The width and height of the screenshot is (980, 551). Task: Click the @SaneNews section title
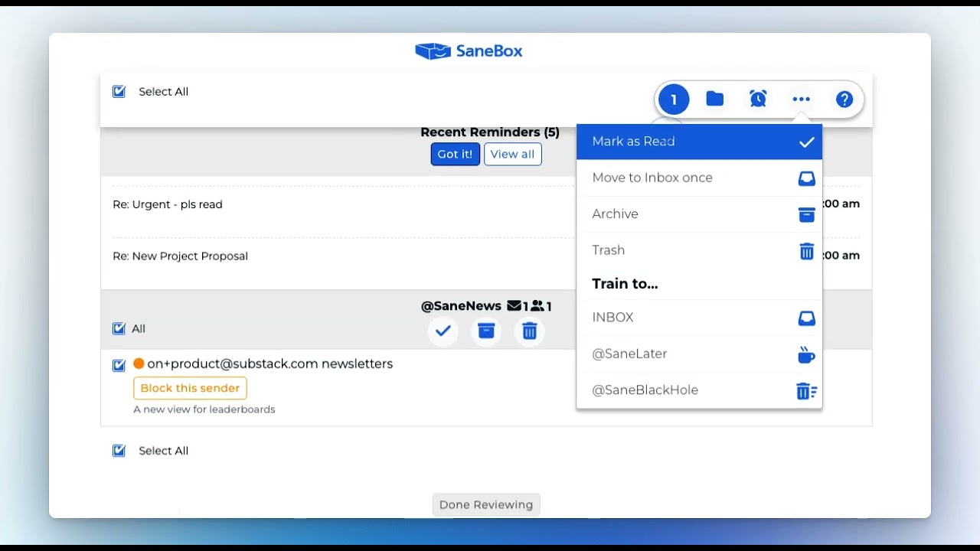coord(461,306)
